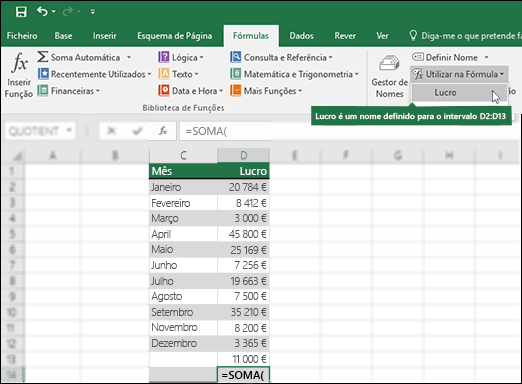The height and width of the screenshot is (384, 522).
Task: Open the Financeiras functions menu
Action: coord(68,91)
